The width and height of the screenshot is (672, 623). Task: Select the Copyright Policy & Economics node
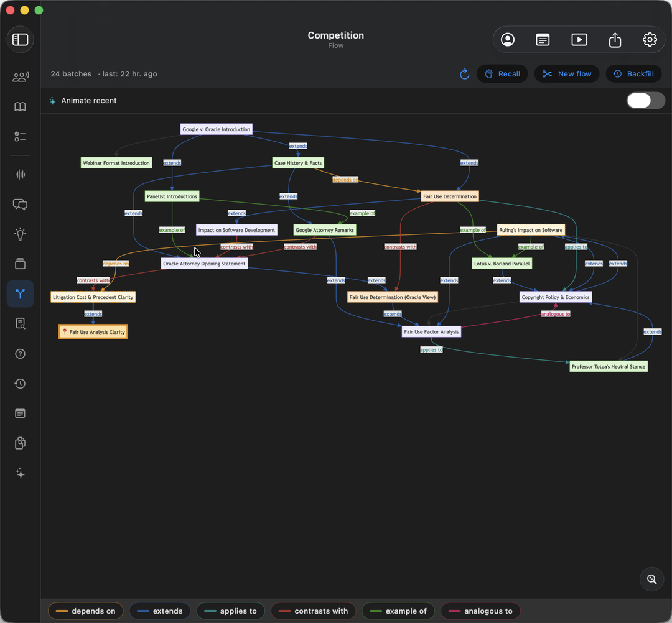tap(556, 297)
